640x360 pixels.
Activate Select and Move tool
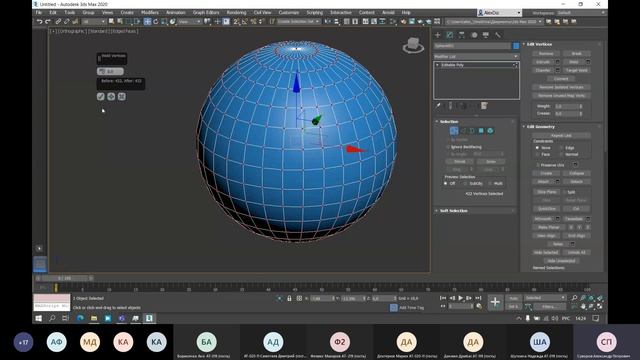tap(147, 21)
